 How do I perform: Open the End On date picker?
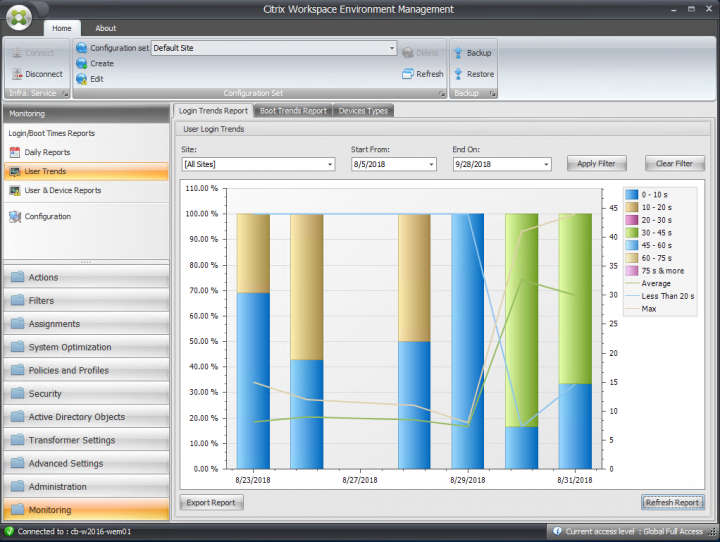click(546, 164)
